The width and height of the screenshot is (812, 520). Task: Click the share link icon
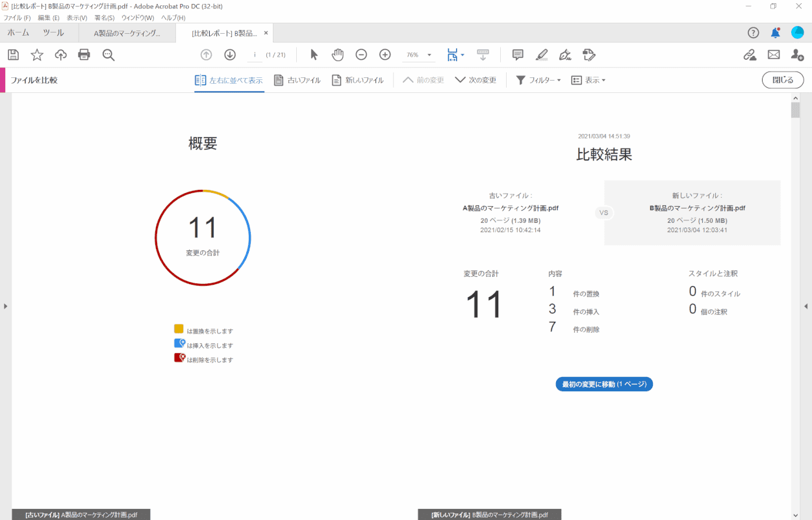click(x=750, y=55)
